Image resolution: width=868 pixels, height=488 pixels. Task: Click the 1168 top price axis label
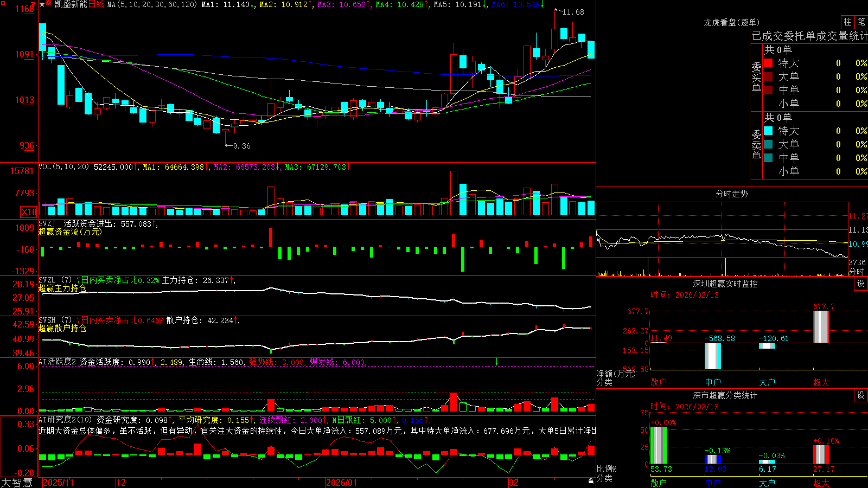[x=25, y=9]
